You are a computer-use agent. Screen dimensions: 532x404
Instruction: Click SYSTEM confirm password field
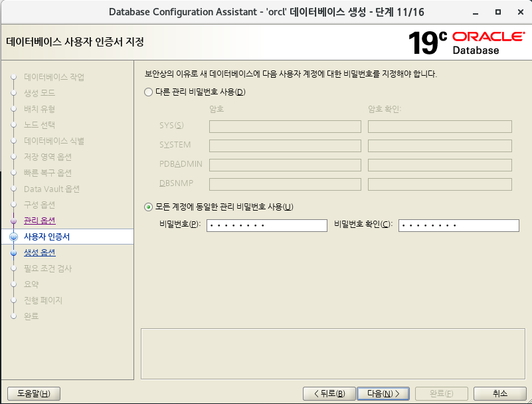(x=440, y=146)
